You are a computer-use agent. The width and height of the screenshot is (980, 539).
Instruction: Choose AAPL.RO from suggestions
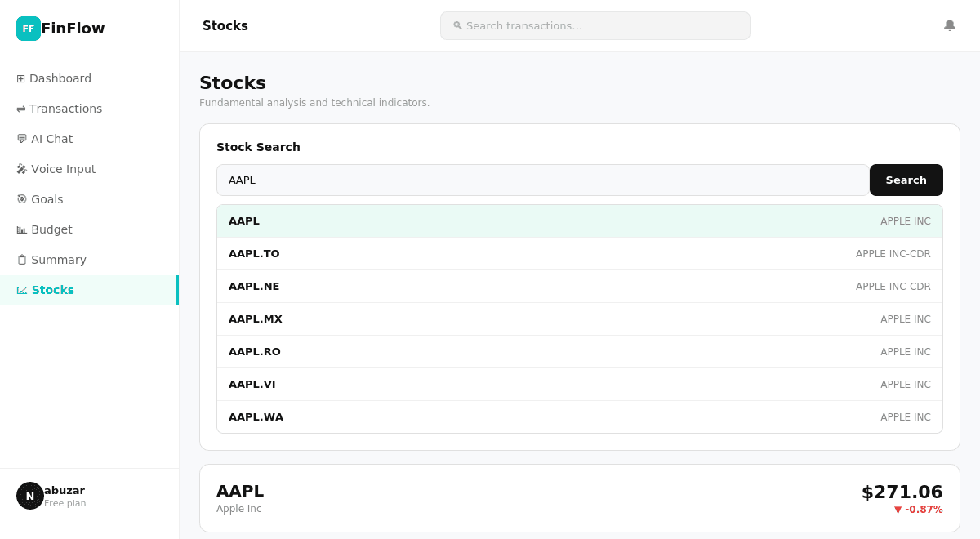[x=580, y=352]
